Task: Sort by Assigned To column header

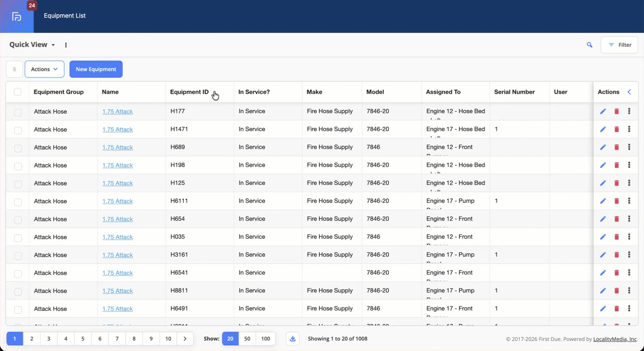Action: click(x=443, y=92)
